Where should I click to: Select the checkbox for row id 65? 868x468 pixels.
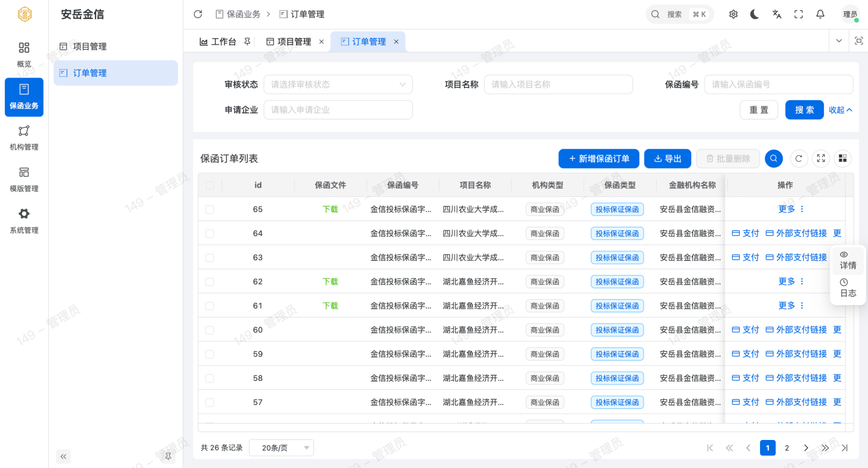(210, 210)
